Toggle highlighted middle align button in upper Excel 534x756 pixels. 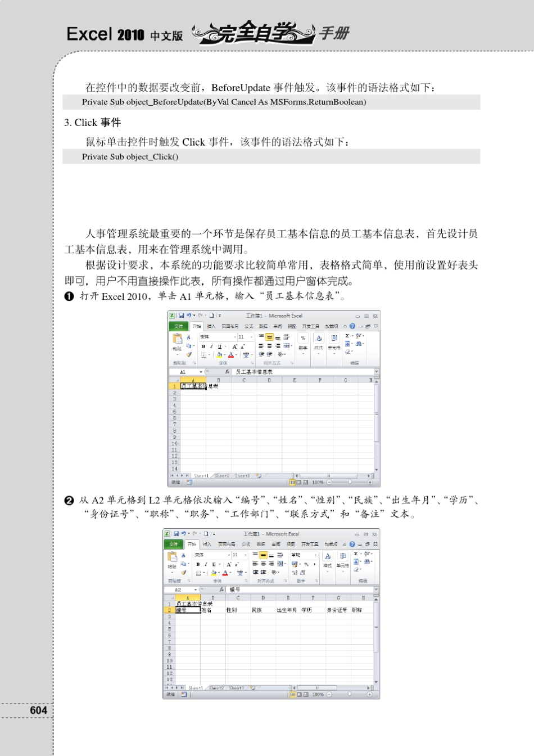pyautogui.click(x=269, y=337)
